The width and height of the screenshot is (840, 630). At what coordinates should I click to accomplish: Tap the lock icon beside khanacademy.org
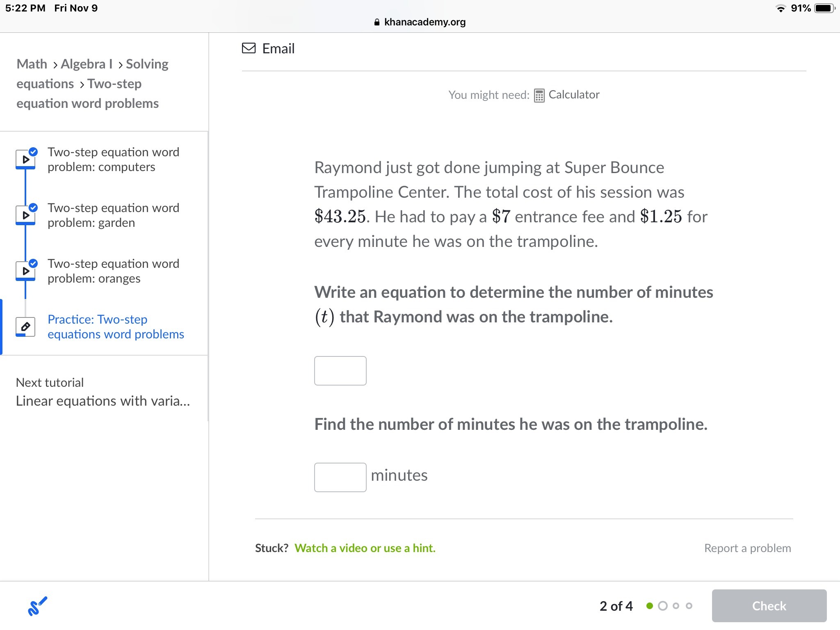377,22
